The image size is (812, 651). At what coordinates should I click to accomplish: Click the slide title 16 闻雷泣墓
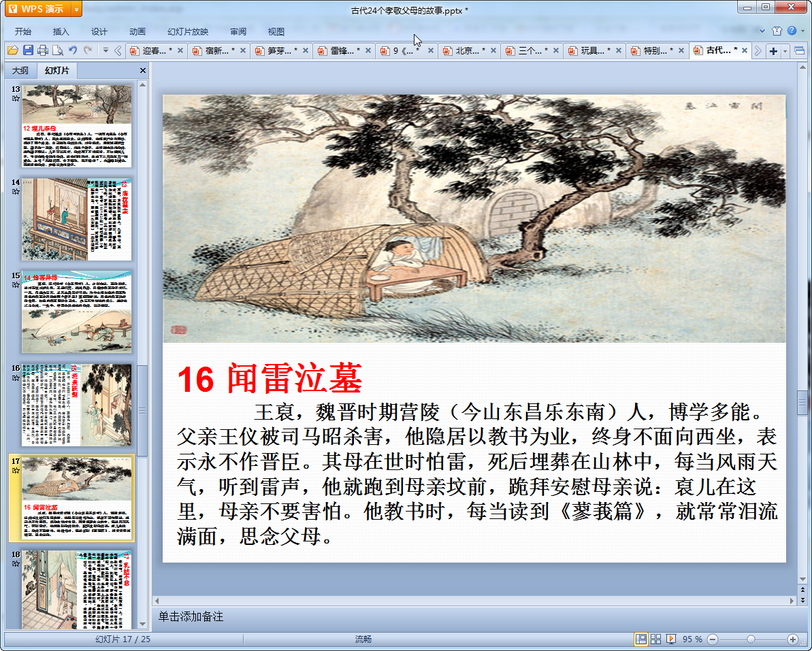pos(270,378)
